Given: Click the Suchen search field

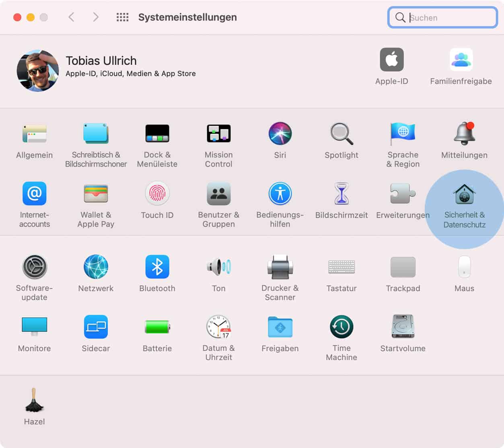Looking at the screenshot, I should pos(442,17).
